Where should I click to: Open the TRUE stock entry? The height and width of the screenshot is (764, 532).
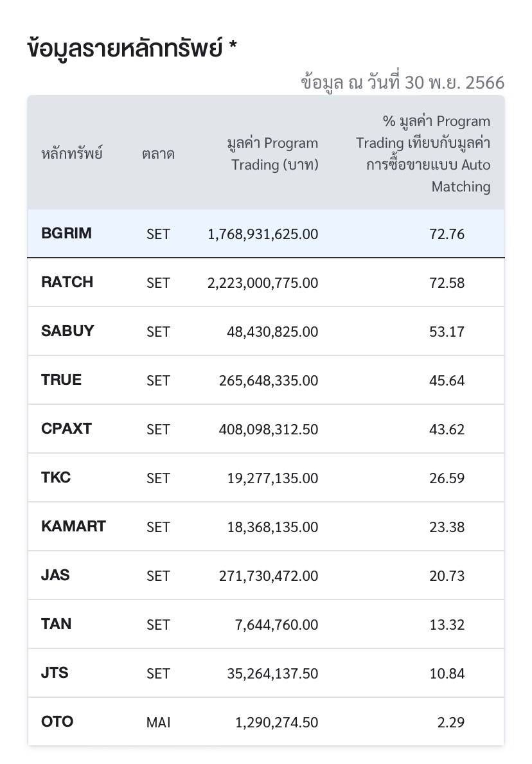coord(61,380)
